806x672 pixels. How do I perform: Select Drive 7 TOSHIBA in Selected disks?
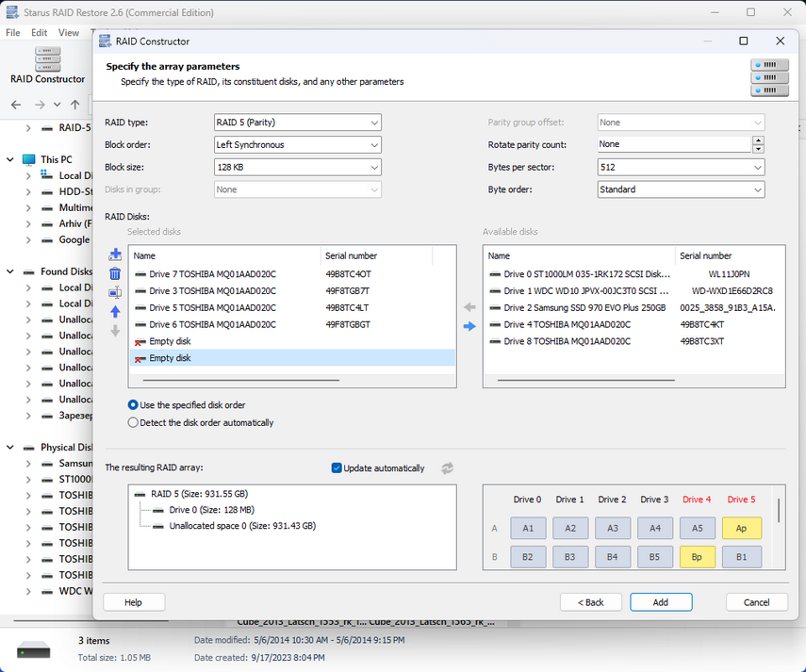coord(292,274)
